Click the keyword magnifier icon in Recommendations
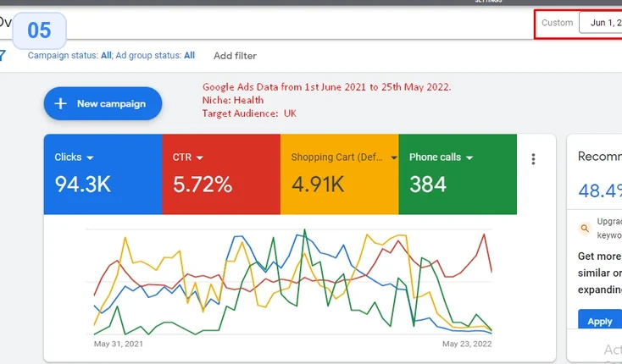 (x=585, y=229)
